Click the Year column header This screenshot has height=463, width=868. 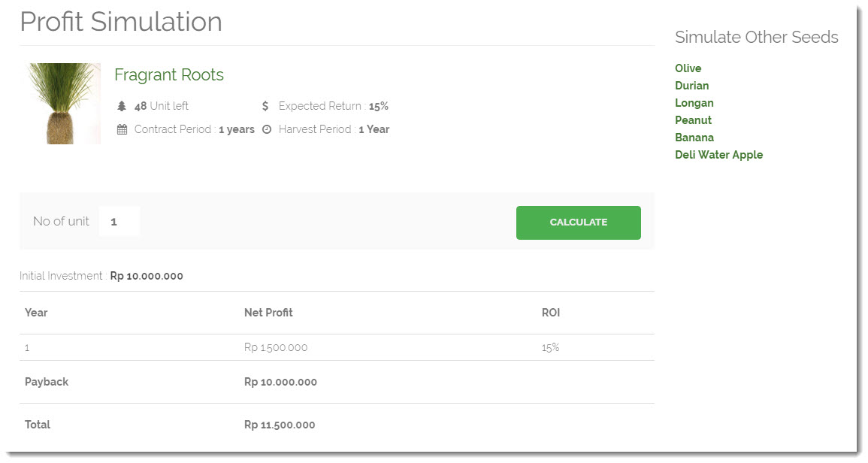(x=36, y=313)
